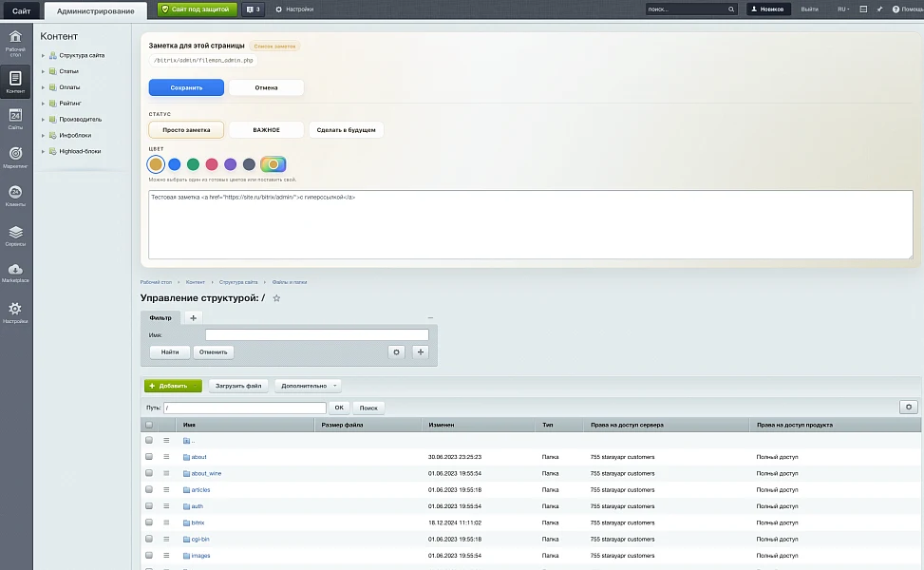Add page to favorites star icon

pos(276,298)
